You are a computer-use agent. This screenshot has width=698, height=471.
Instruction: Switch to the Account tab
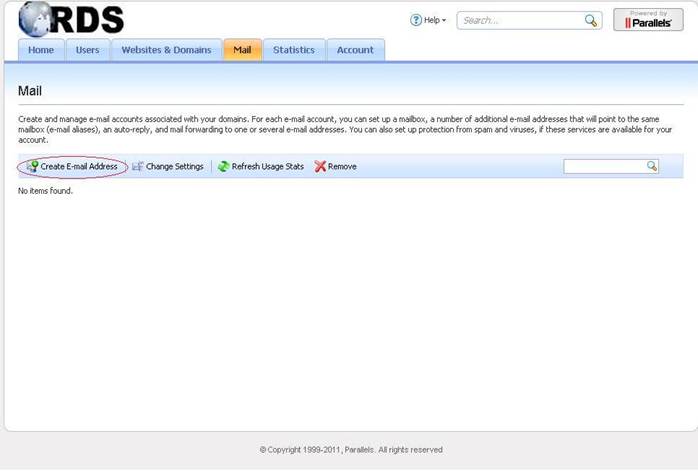(x=355, y=50)
